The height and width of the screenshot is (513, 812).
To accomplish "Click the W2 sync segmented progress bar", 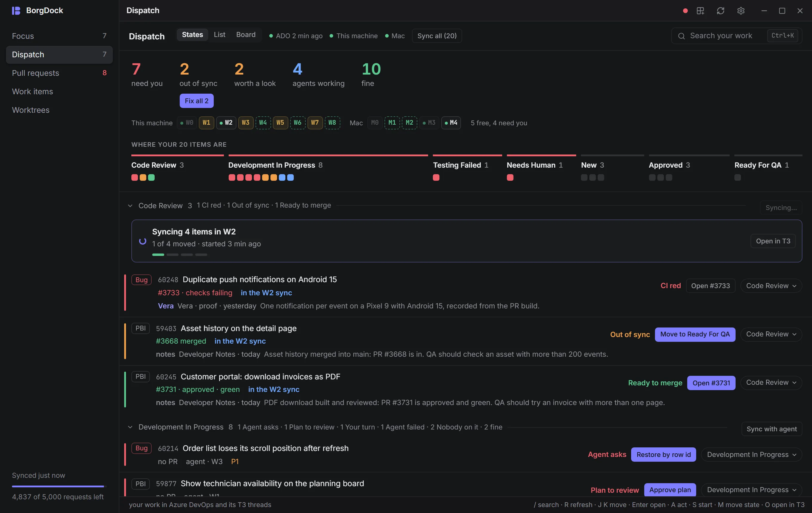I will click(x=180, y=255).
